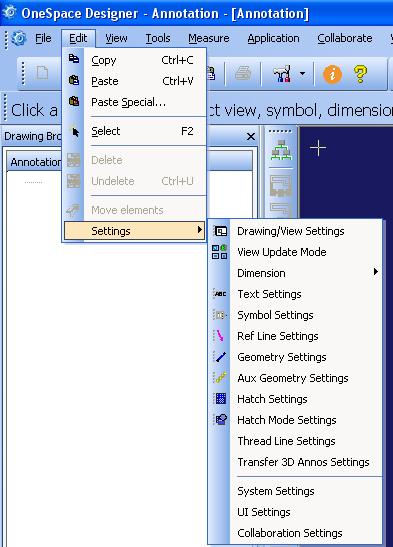Viewport: 393px width, 547px height.
Task: Open Hatch Settings
Action: point(295,399)
